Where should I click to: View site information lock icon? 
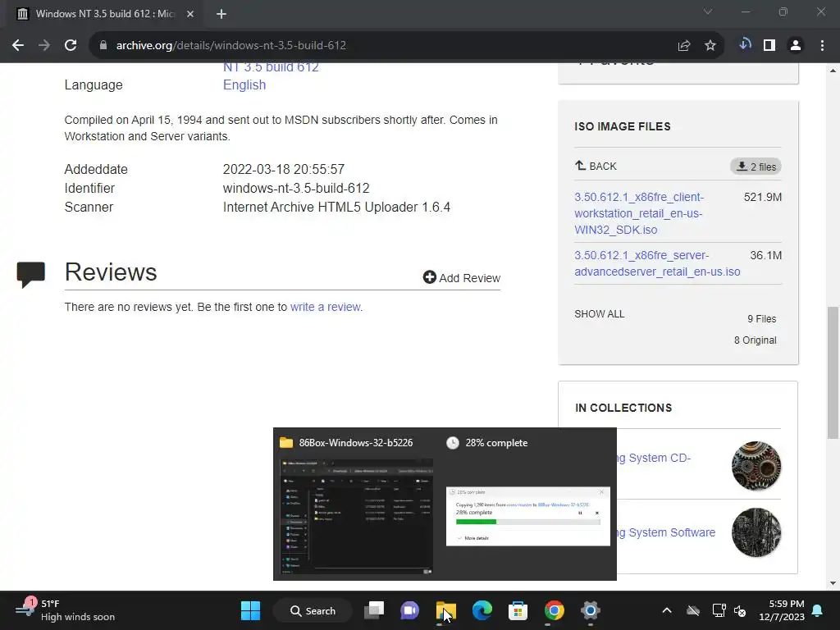103,46
